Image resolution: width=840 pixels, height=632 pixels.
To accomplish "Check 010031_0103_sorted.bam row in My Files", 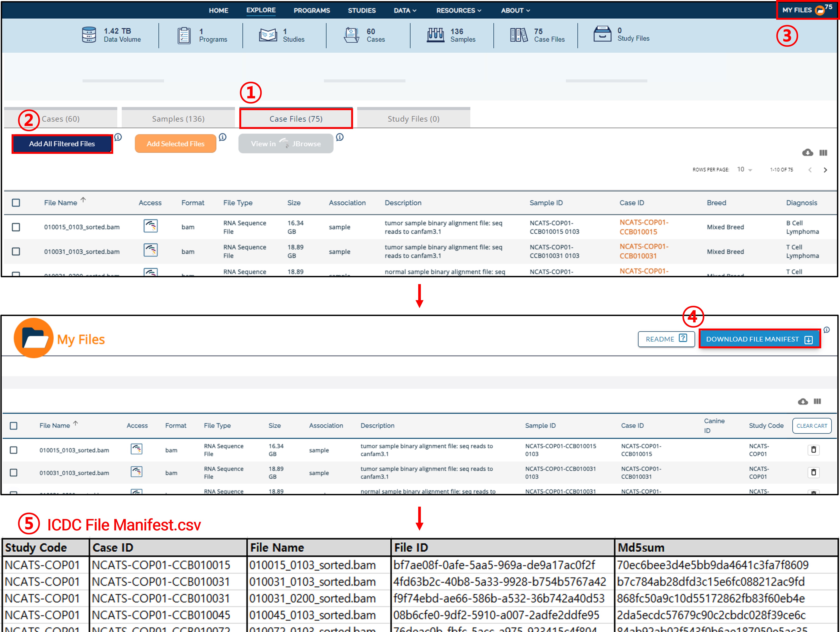I will 14,472.
